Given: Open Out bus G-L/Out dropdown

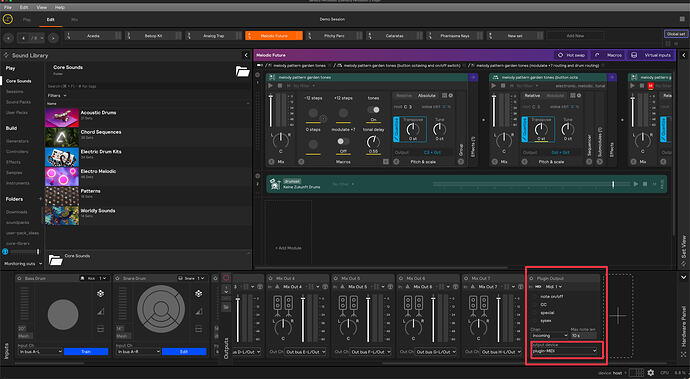Looking at the screenshot, I should [x=436, y=352].
